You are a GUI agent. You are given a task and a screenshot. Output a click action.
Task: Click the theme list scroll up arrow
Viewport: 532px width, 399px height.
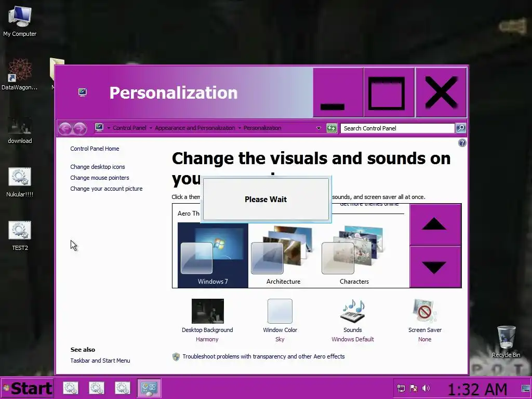click(x=435, y=224)
